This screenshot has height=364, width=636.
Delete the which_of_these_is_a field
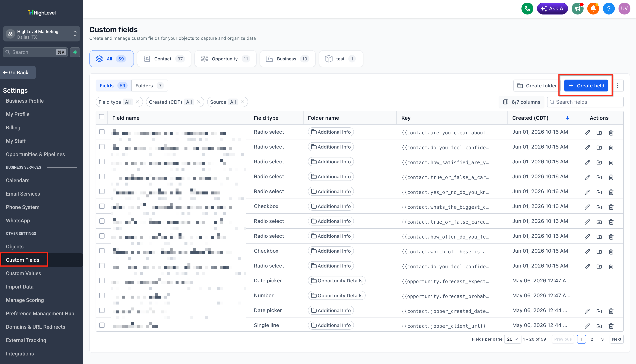click(x=611, y=252)
